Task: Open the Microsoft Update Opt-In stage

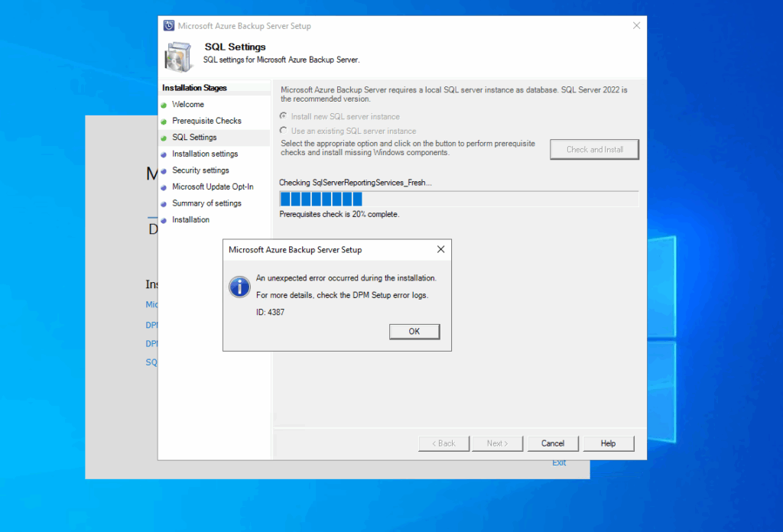Action: point(213,187)
